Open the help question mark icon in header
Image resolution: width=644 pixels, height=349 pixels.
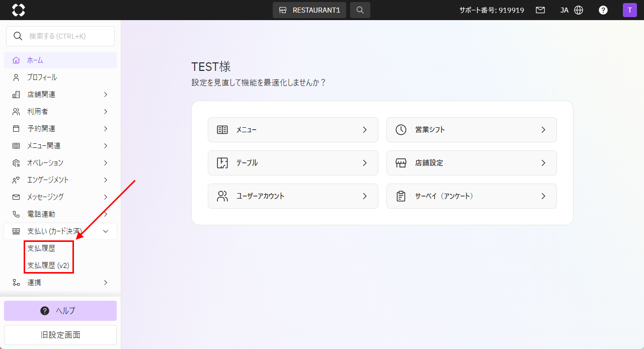pyautogui.click(x=603, y=10)
